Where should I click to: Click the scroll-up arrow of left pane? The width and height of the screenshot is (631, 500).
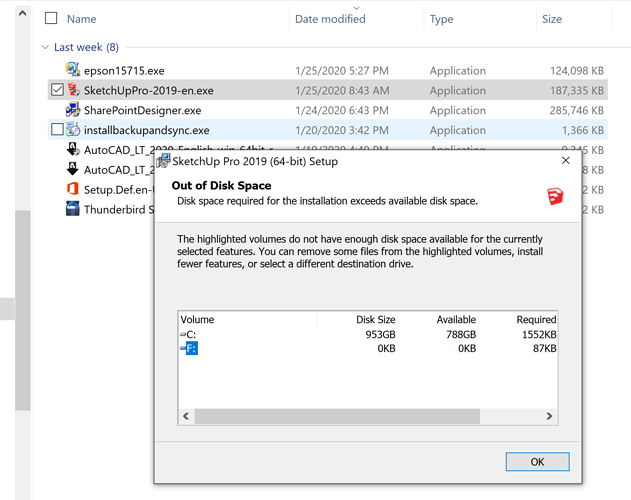[23, 13]
